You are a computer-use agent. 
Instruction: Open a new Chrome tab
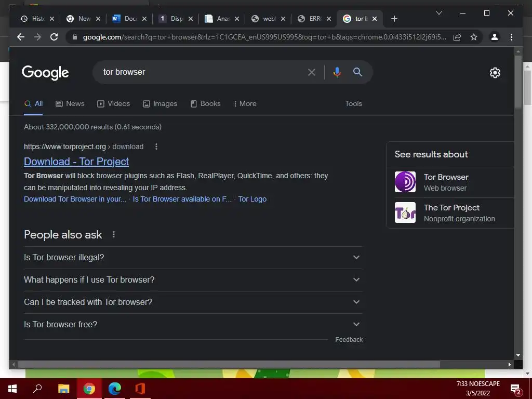click(394, 19)
